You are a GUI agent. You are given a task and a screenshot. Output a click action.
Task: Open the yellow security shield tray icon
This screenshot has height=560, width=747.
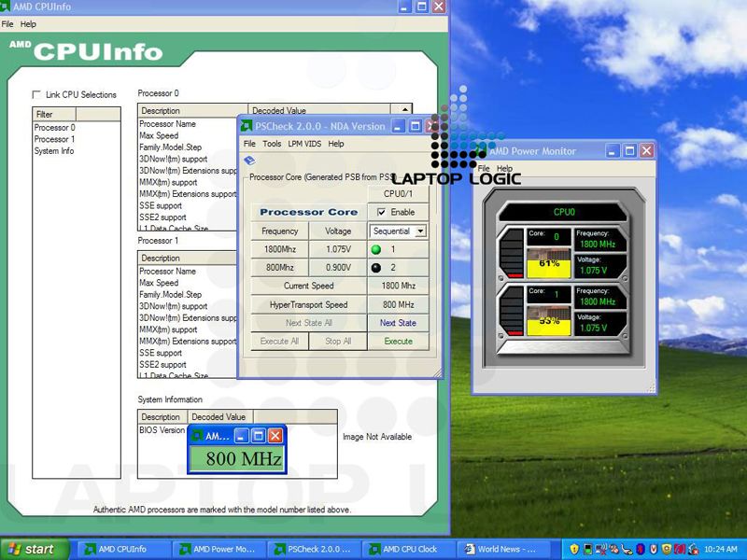(x=574, y=549)
